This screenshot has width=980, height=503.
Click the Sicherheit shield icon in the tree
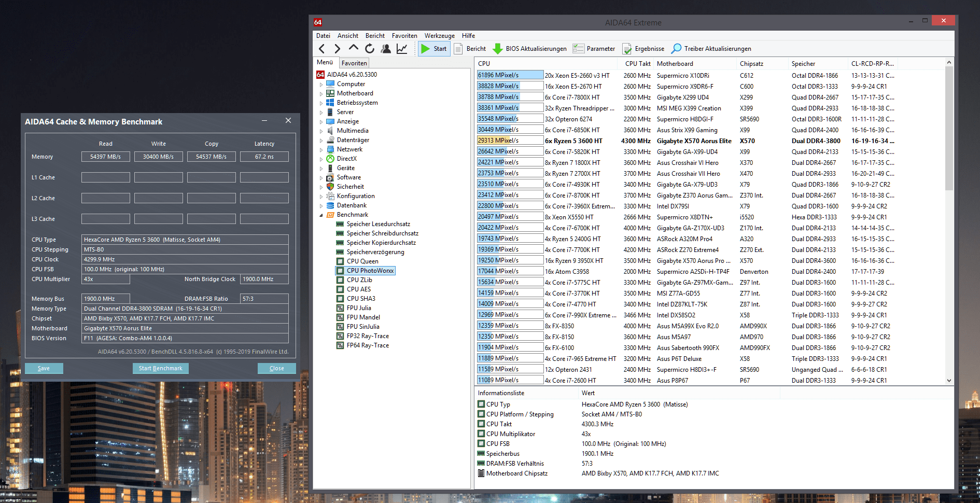(x=330, y=187)
